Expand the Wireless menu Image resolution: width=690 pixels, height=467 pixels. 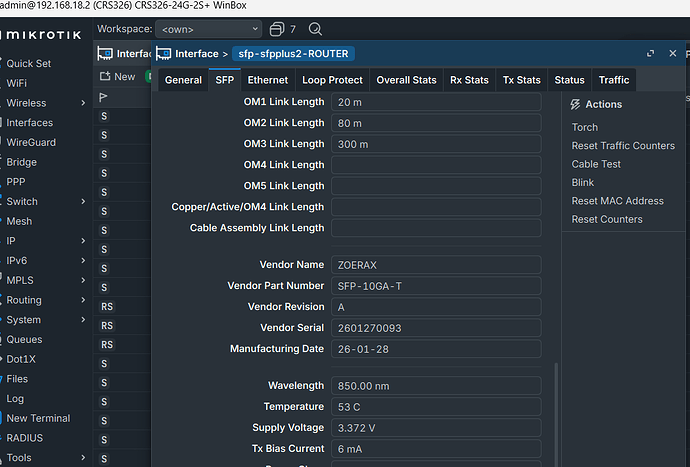click(83, 103)
